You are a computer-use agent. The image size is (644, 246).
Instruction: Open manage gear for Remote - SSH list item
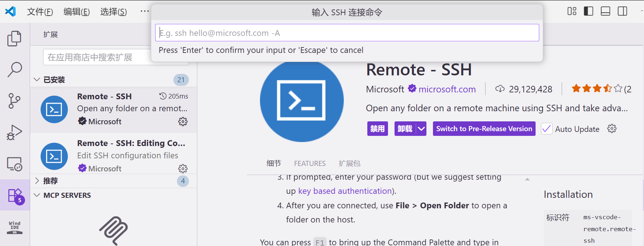tap(183, 122)
